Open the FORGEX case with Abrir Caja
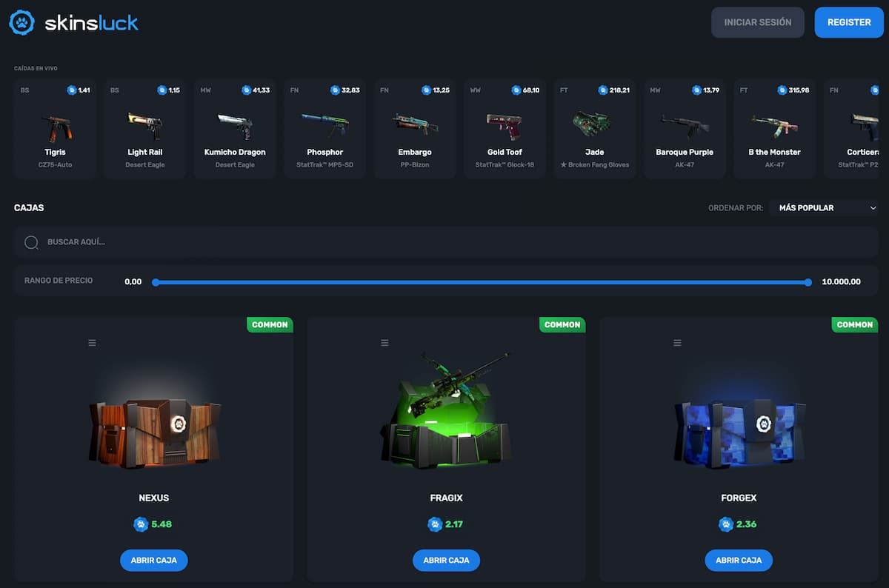 [739, 561]
